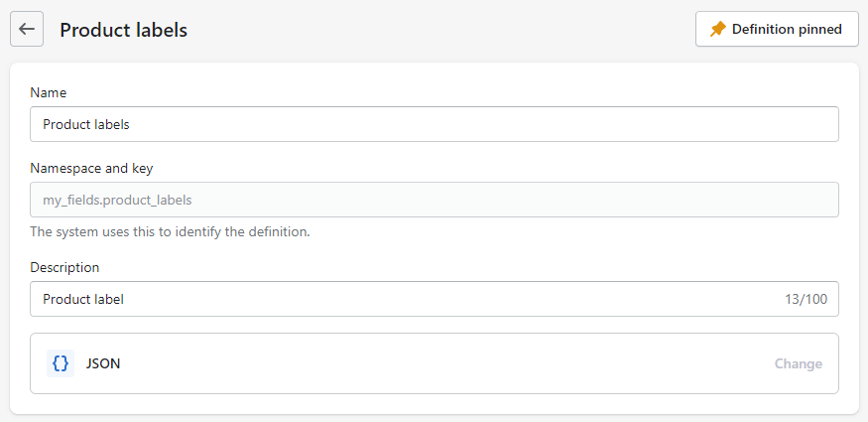Click the Name field label
The image size is (868, 422).
coord(49,92)
